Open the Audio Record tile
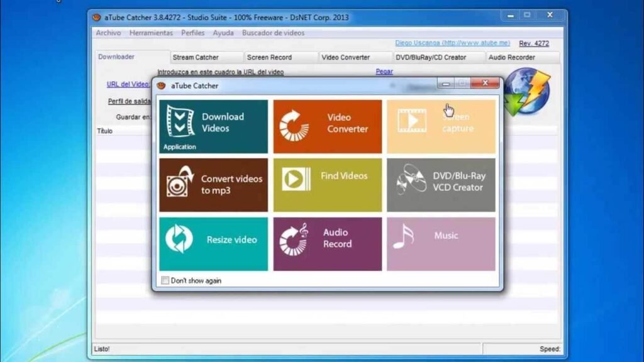This screenshot has height=362, width=644. pos(327,244)
